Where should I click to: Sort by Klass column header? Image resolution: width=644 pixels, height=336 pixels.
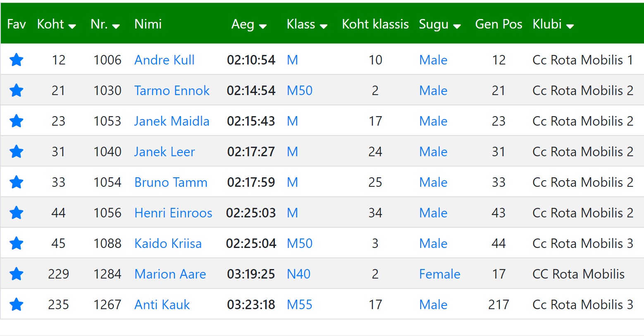click(x=307, y=24)
